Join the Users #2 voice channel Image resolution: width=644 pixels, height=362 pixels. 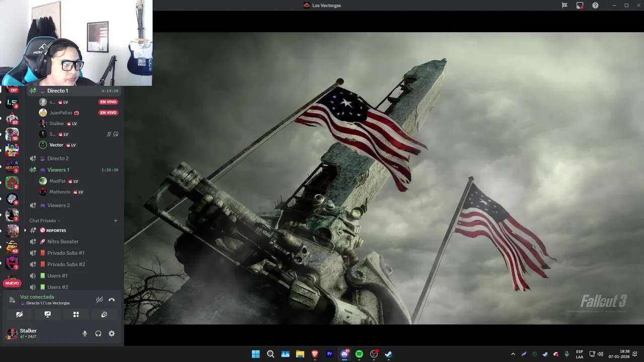pyautogui.click(x=74, y=287)
